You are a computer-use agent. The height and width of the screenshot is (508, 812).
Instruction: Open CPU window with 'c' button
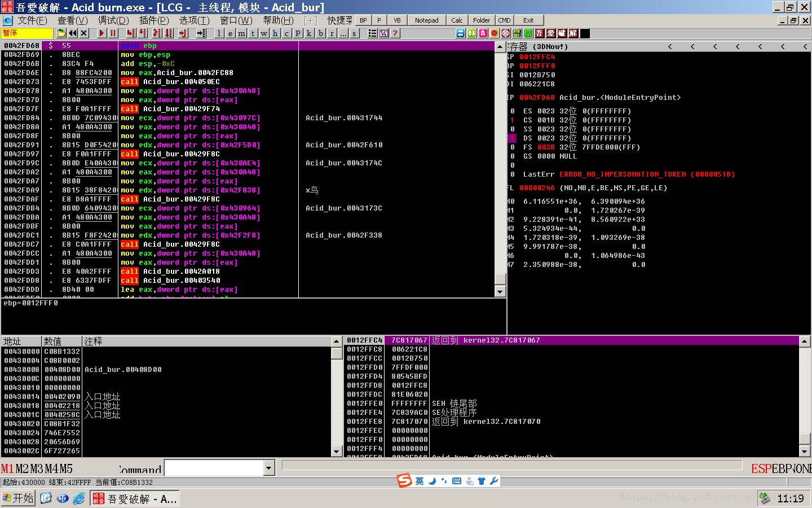point(286,33)
